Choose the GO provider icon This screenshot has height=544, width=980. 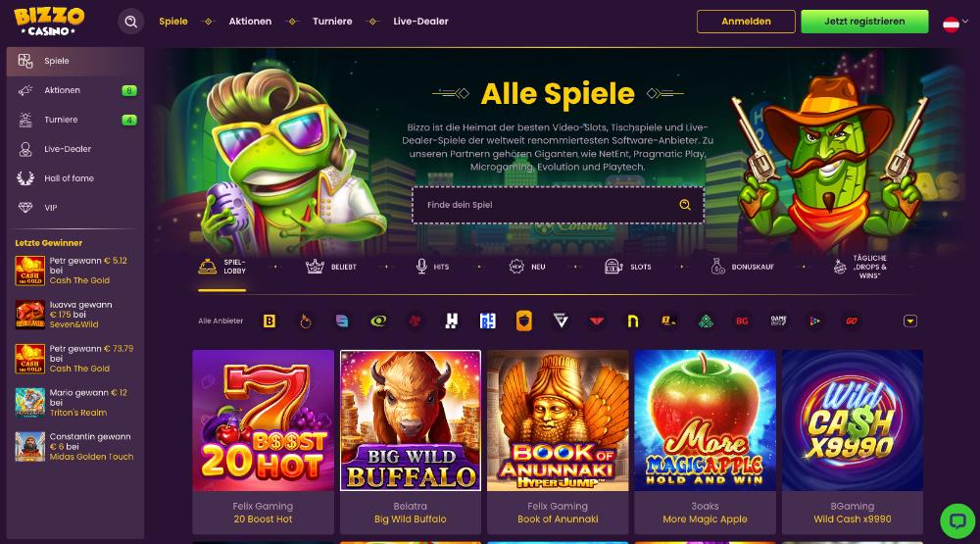coord(852,321)
